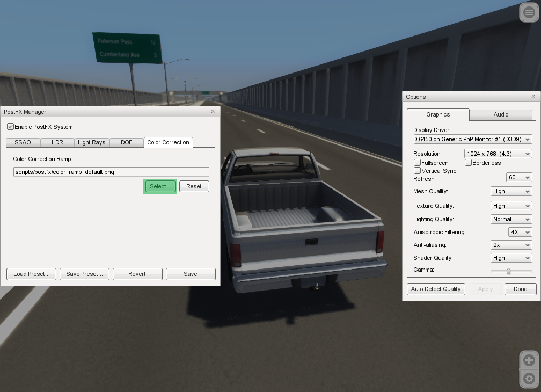The width and height of the screenshot is (541, 392).
Task: Open the gear settings icon at bottom right
Action: click(529, 379)
